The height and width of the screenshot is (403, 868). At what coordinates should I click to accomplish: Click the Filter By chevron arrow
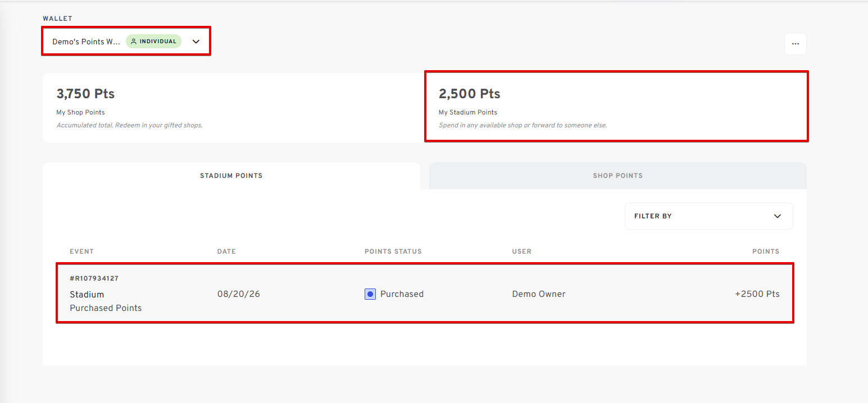click(778, 216)
